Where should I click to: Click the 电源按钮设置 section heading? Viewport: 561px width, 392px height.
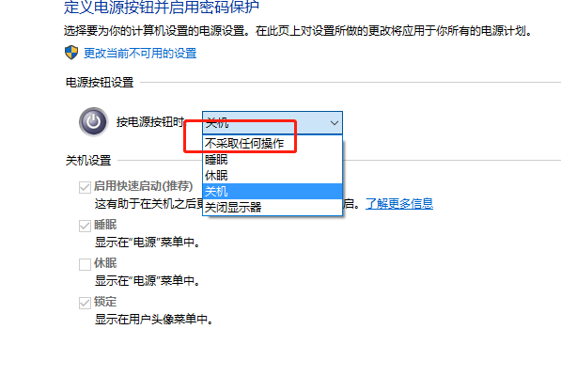click(x=100, y=83)
